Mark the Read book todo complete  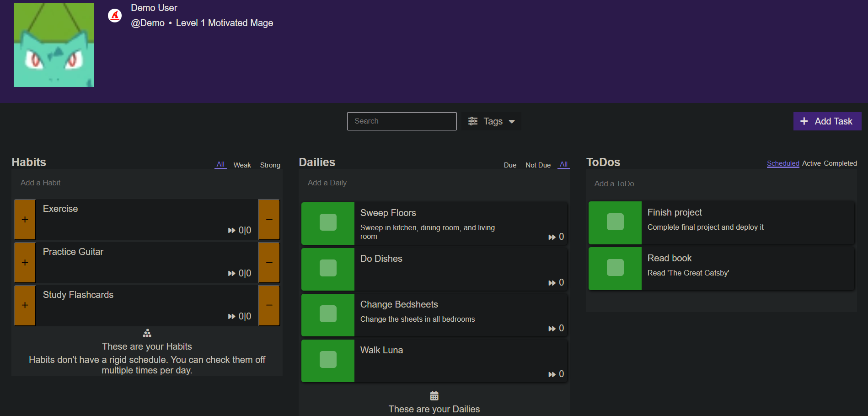click(615, 268)
